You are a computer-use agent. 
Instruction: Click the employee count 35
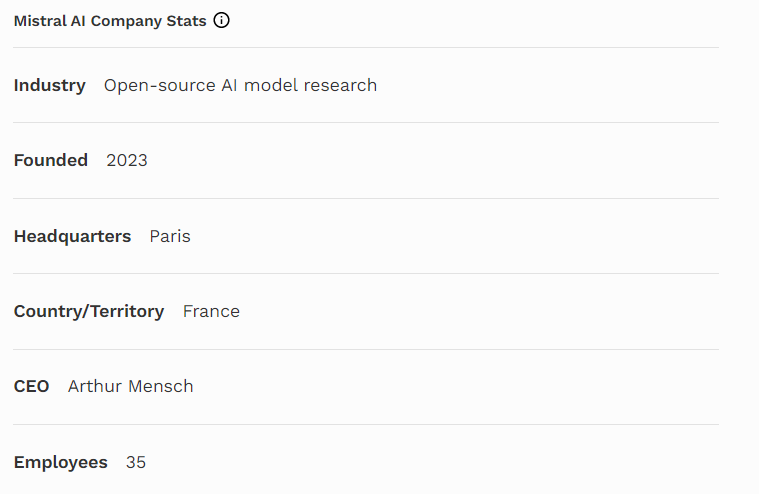(136, 462)
